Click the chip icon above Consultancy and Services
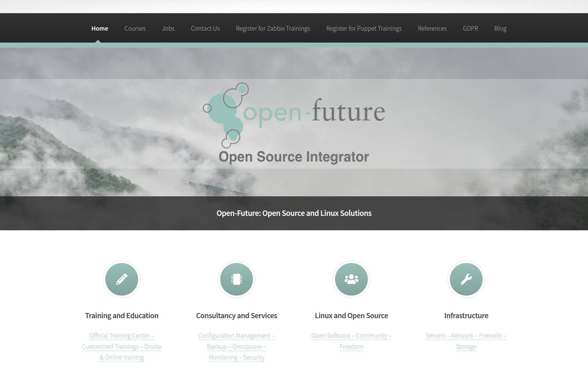 point(236,279)
